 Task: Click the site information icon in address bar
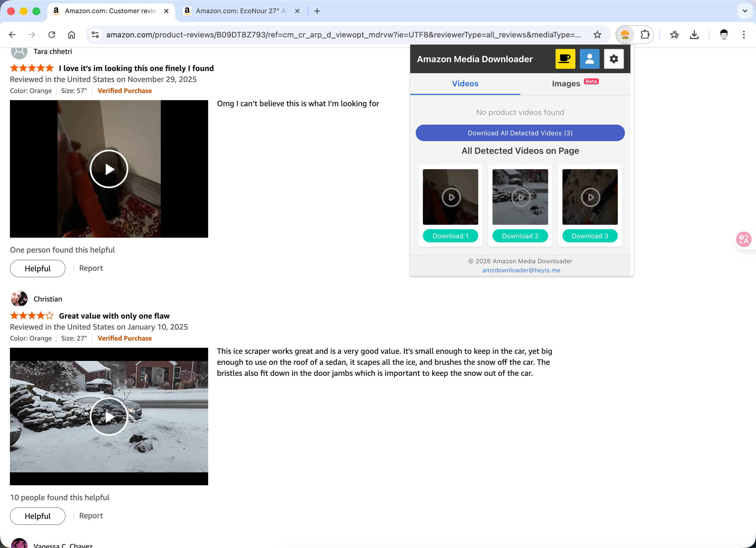click(x=95, y=34)
